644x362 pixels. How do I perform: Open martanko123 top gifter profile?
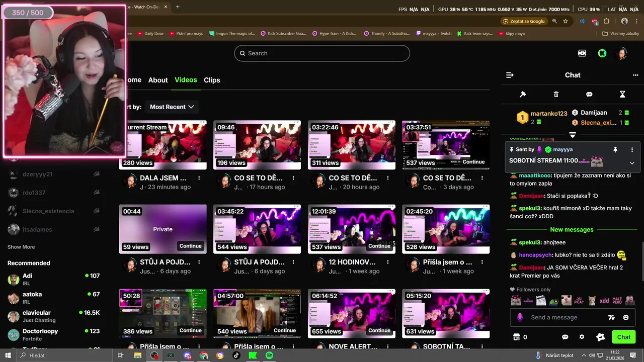(548, 114)
